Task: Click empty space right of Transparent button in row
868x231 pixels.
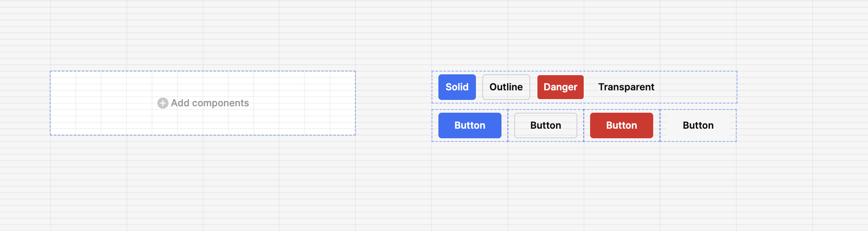Action: click(x=697, y=87)
